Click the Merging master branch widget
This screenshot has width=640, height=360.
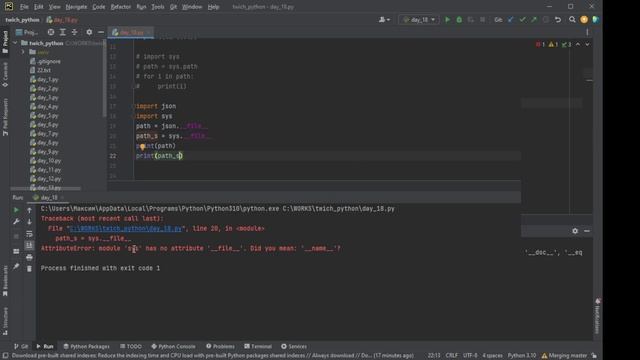click(x=564, y=356)
